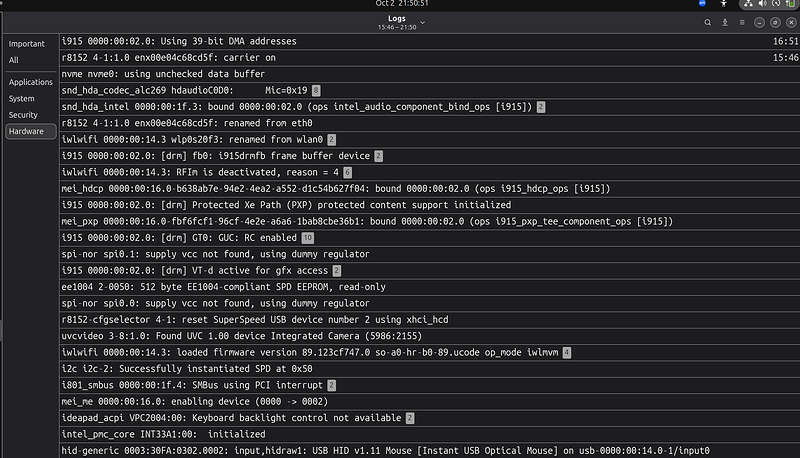Open the clock showing Oct 2 21:50:51

402,4
